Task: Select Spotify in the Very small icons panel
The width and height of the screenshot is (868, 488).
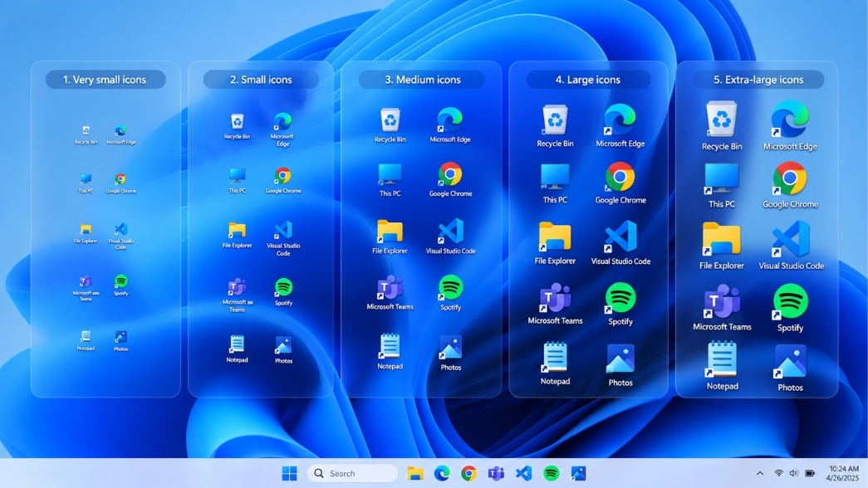Action: coord(120,285)
